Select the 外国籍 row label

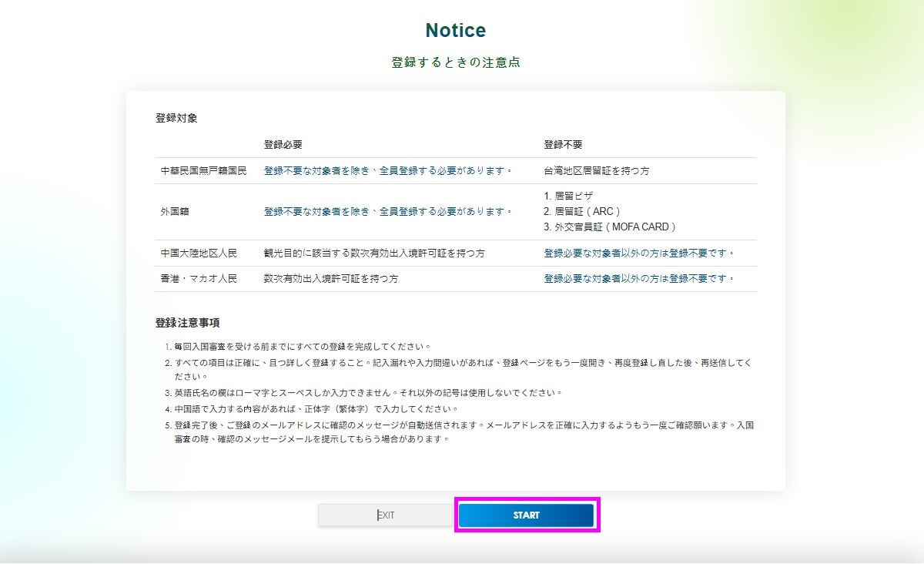(176, 211)
